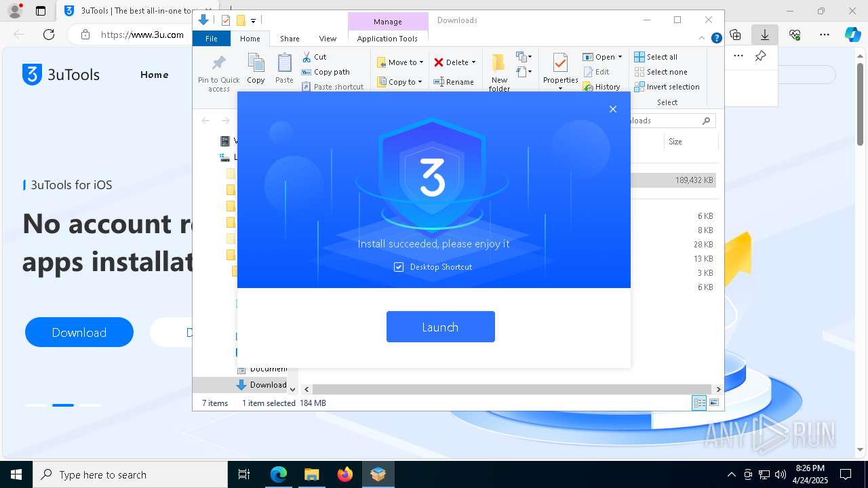Open Firefox from the taskbar
Viewport: 868px width, 488px height.
[x=345, y=474]
